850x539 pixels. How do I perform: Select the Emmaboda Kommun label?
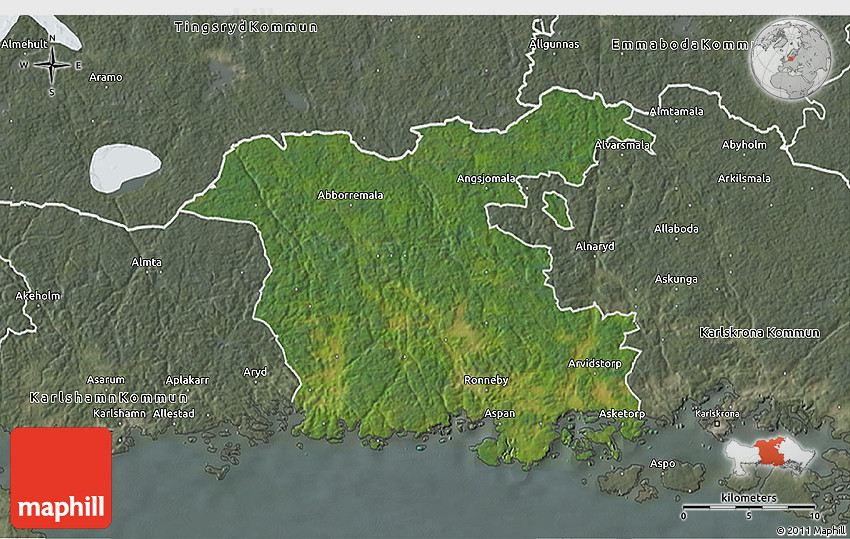[x=679, y=45]
